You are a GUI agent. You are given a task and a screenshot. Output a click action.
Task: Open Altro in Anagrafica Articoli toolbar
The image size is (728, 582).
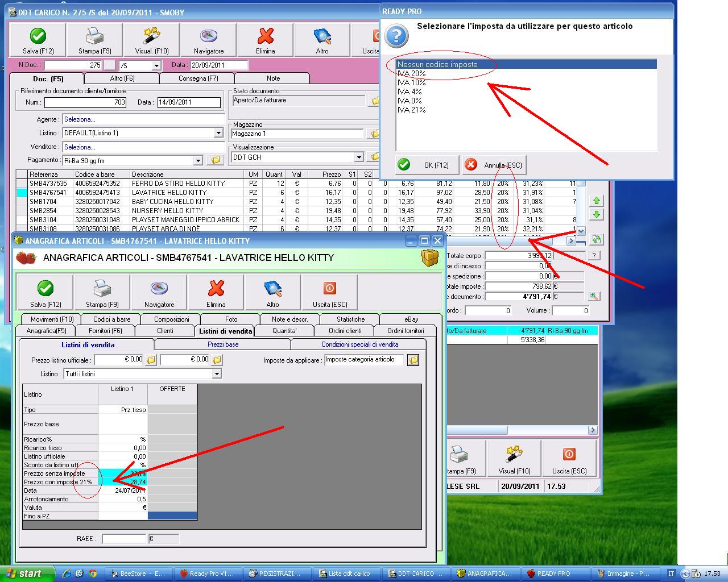pyautogui.click(x=273, y=293)
